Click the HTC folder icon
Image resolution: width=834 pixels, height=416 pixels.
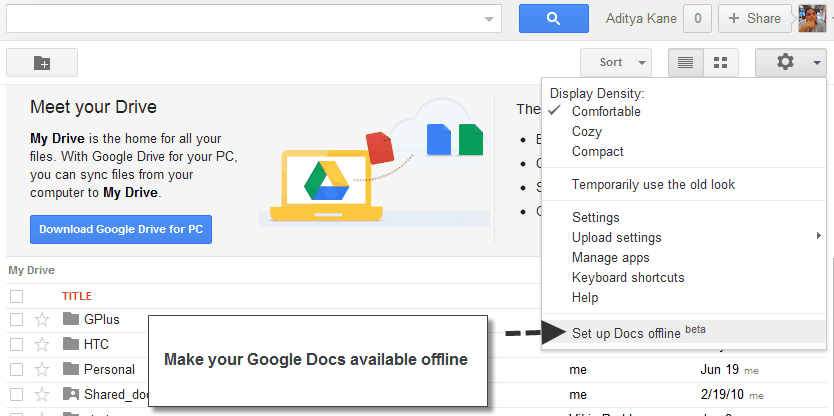pos(71,344)
